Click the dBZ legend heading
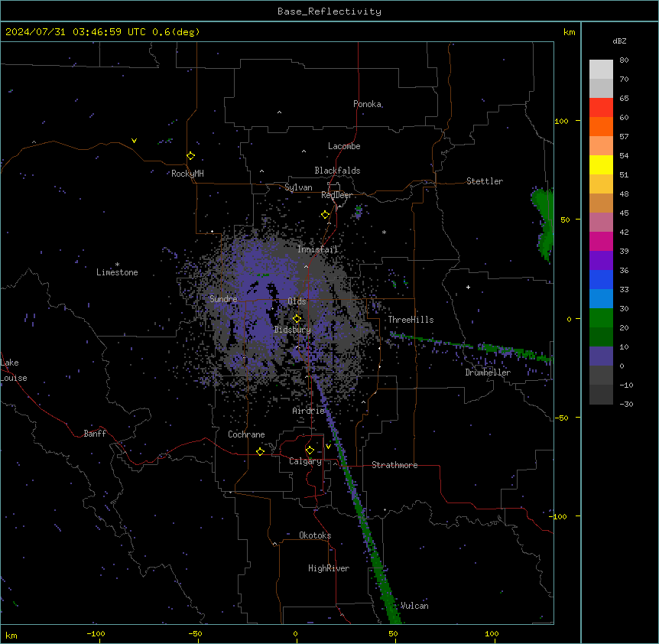The image size is (659, 644). pos(619,41)
